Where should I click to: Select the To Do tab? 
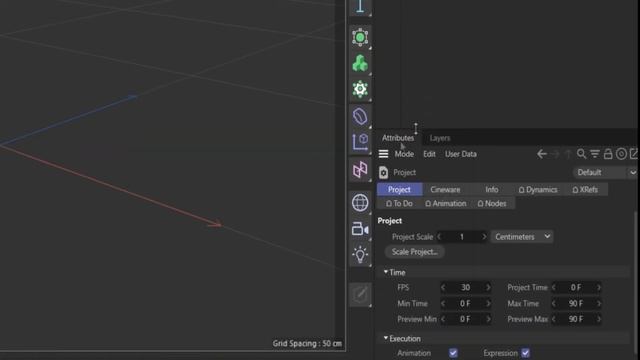(x=399, y=203)
